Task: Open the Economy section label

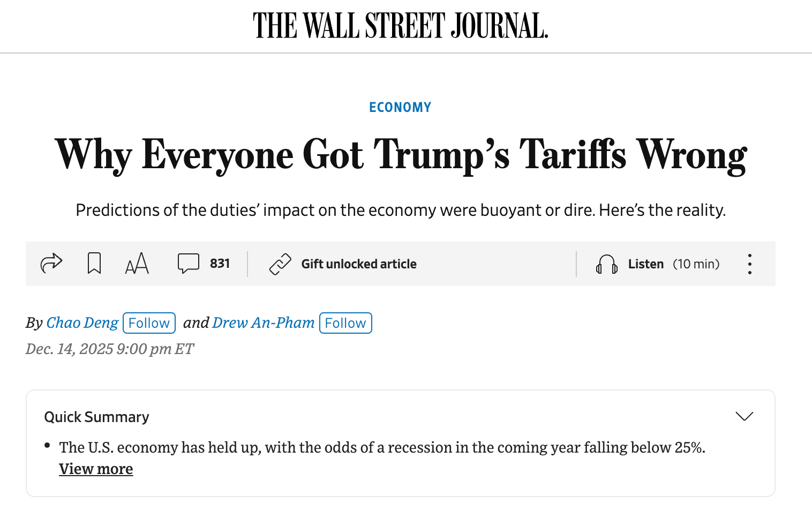Action: [x=400, y=107]
